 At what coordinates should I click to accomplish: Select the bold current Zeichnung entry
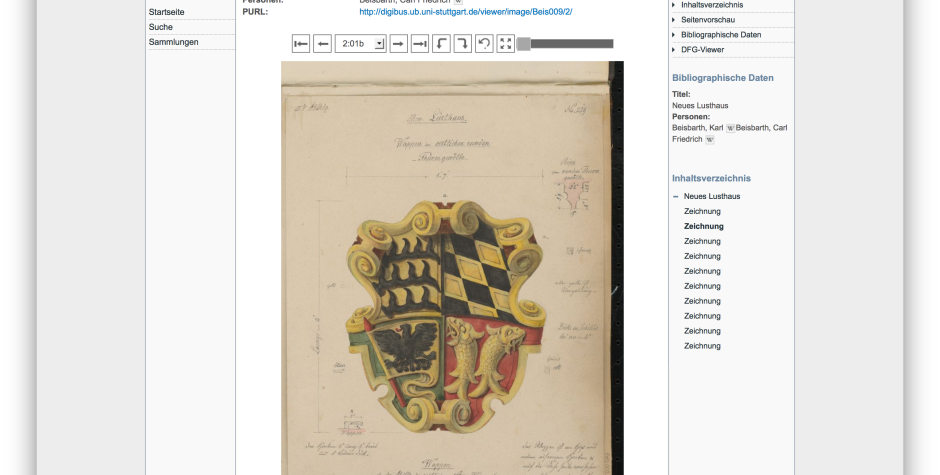pyautogui.click(x=704, y=226)
